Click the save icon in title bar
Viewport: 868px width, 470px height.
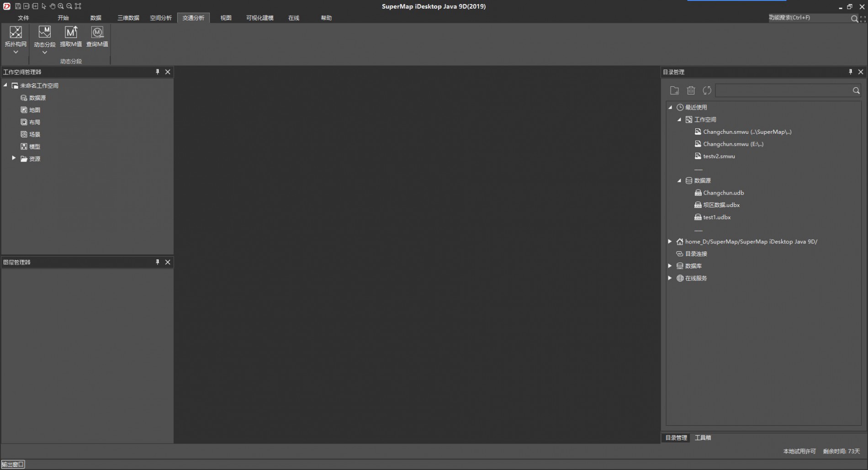pyautogui.click(x=18, y=6)
